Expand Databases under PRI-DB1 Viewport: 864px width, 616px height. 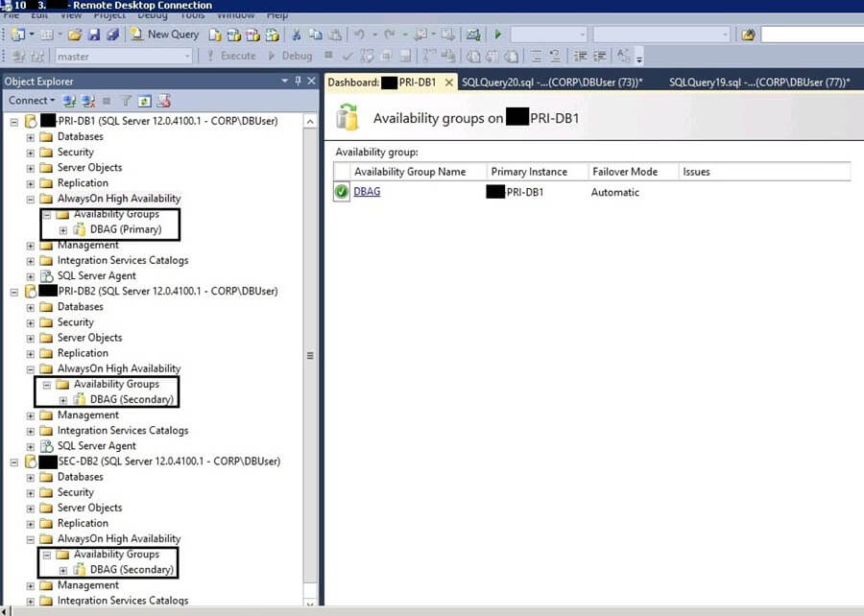click(x=31, y=137)
